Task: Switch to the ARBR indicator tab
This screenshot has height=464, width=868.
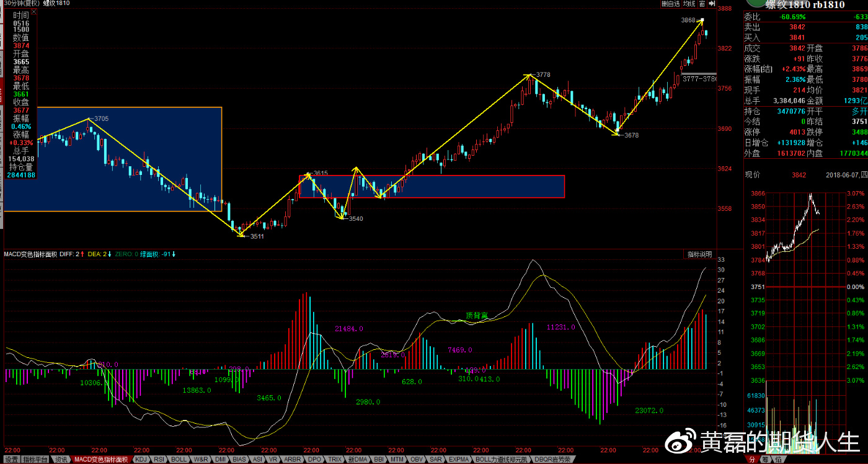Action: pyautogui.click(x=293, y=460)
